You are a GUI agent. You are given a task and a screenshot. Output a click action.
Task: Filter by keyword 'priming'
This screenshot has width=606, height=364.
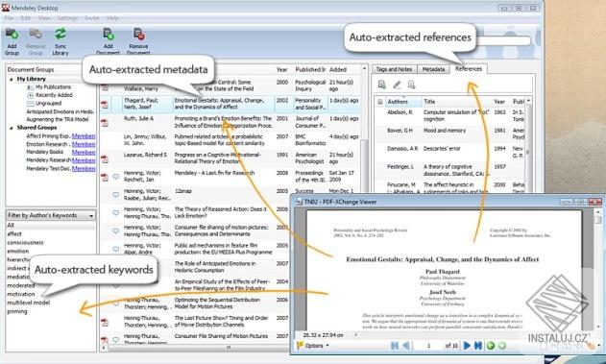click(17, 311)
